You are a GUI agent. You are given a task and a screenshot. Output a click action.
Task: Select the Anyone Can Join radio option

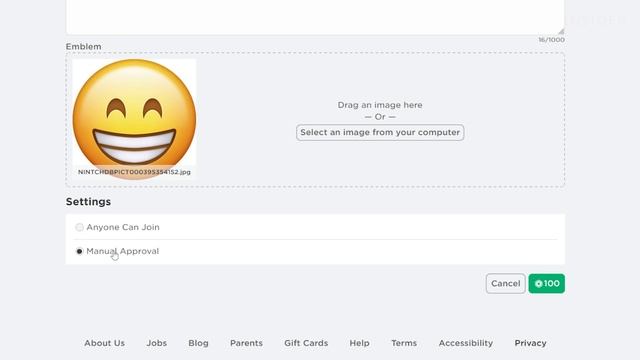(x=79, y=227)
